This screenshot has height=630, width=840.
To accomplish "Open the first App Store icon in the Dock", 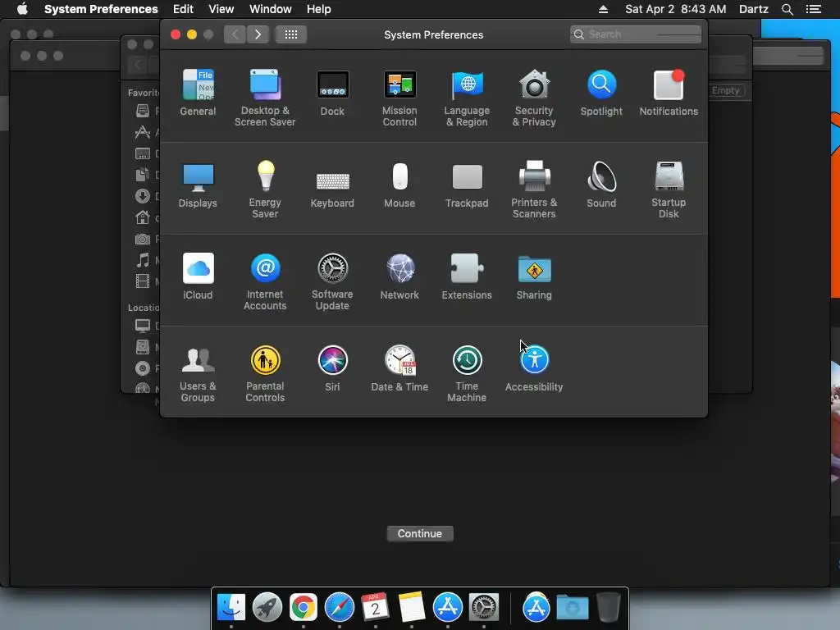I will 448,607.
